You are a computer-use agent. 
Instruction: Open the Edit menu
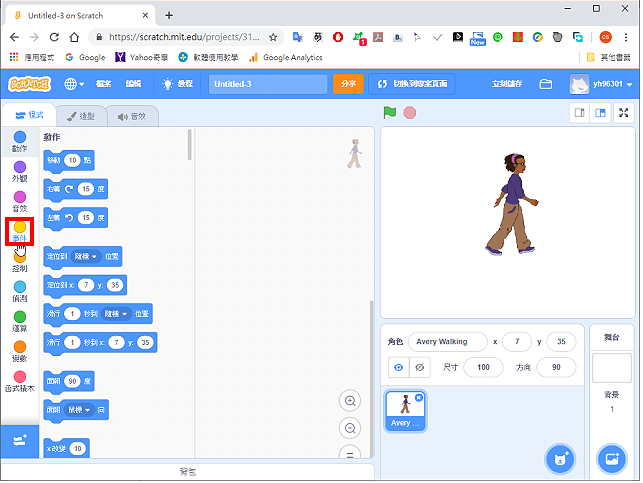pyautogui.click(x=133, y=84)
